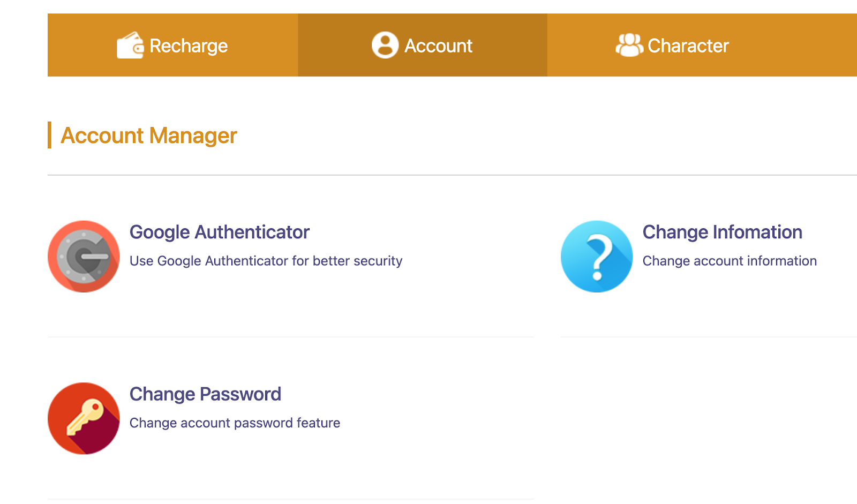Viewport: 857px width, 504px height.
Task: Click the orange bar beside Account Manager
Action: point(49,135)
